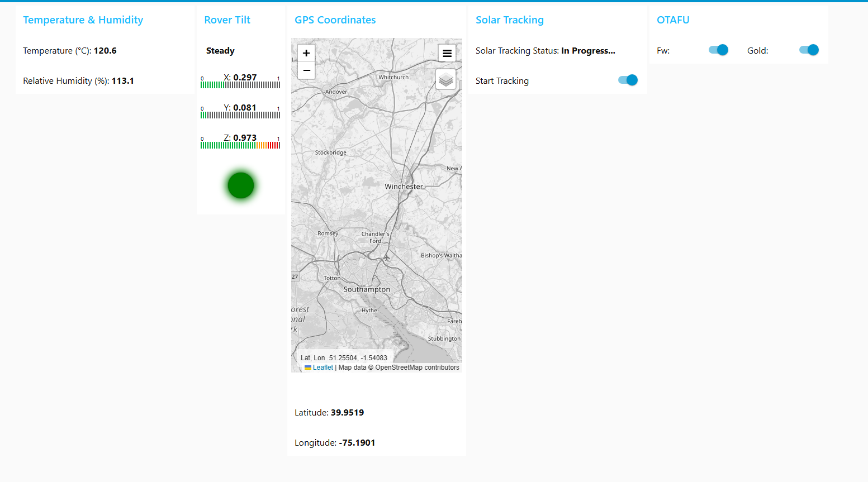Image resolution: width=868 pixels, height=482 pixels.
Task: Click the Temperature & Humidity heading
Action: click(83, 20)
